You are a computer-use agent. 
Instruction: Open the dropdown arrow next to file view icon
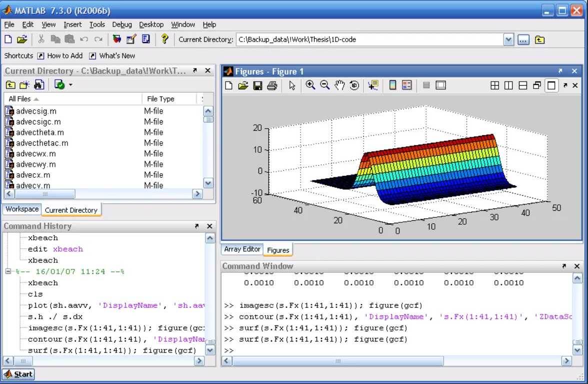(70, 85)
